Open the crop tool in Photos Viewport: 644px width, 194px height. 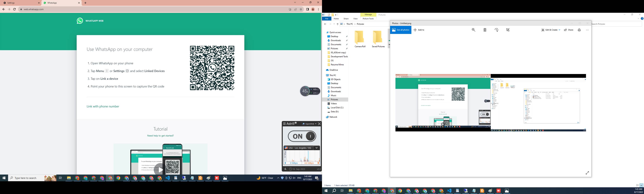coord(508,30)
